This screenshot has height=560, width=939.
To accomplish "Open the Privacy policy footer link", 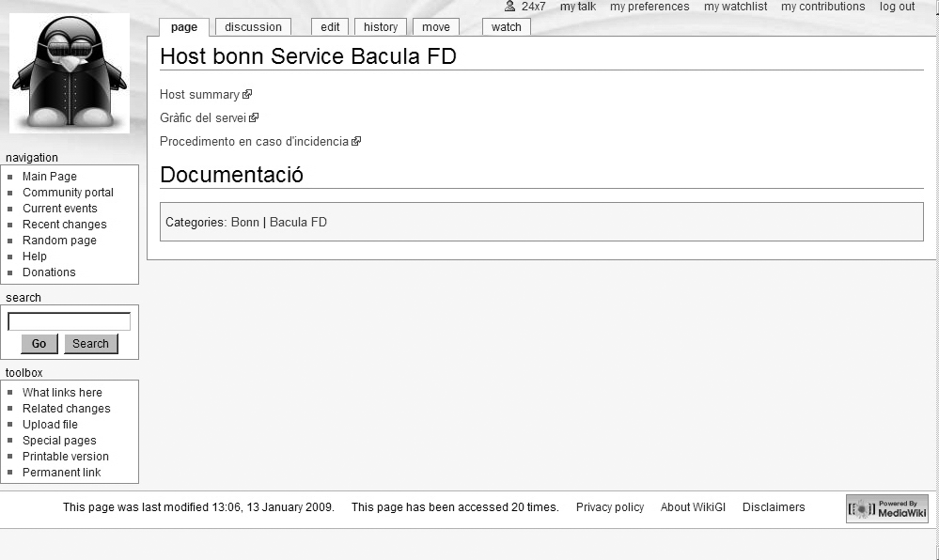I will click(x=609, y=507).
